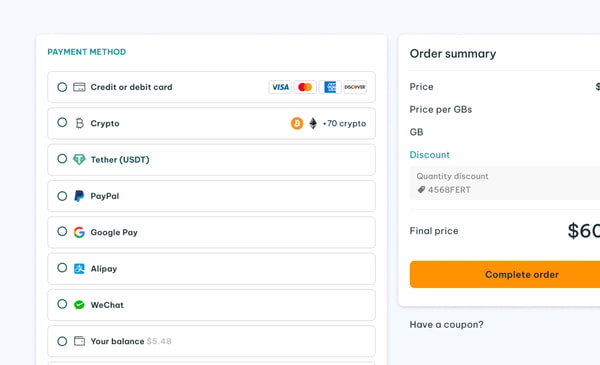Click the Discover card logo

click(355, 87)
